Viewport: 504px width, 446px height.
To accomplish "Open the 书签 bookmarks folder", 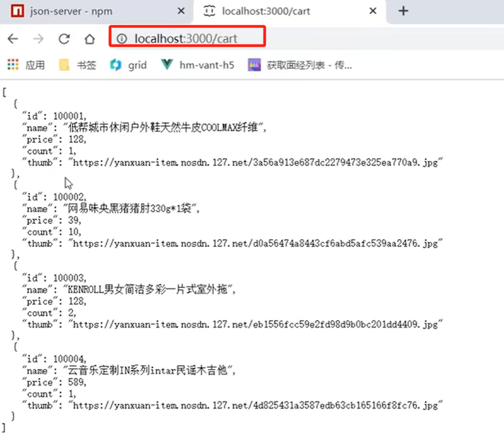I will coord(78,65).
